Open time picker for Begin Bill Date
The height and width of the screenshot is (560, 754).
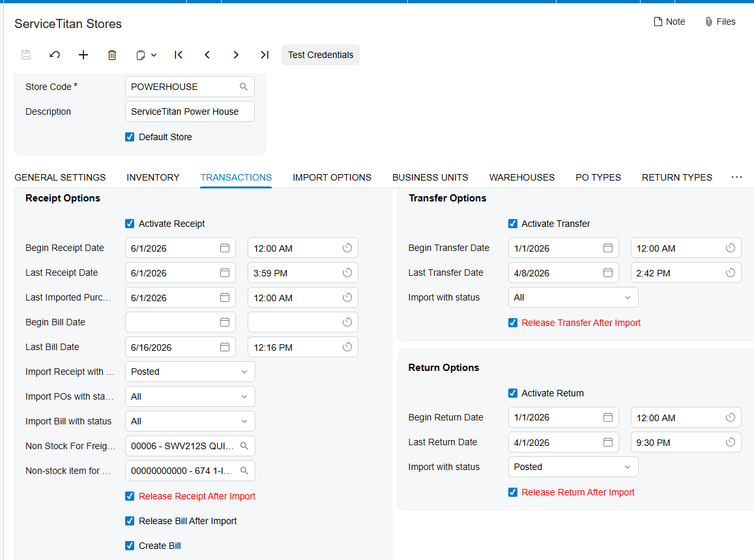tap(347, 322)
